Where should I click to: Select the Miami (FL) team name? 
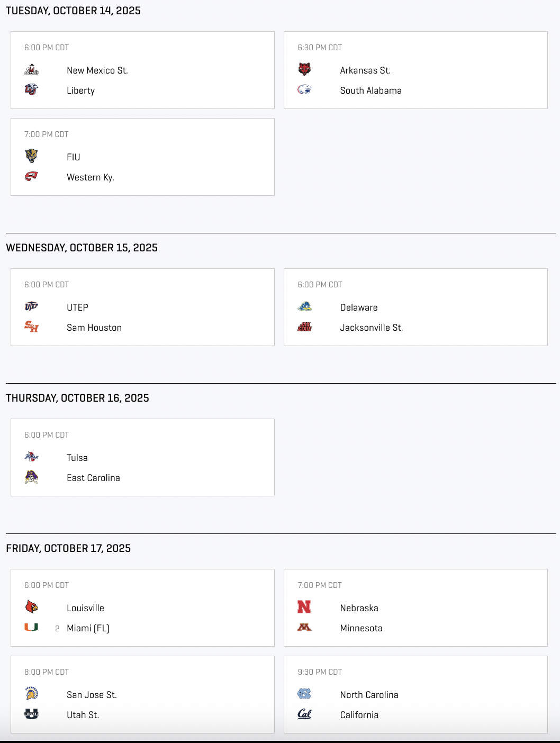[88, 628]
